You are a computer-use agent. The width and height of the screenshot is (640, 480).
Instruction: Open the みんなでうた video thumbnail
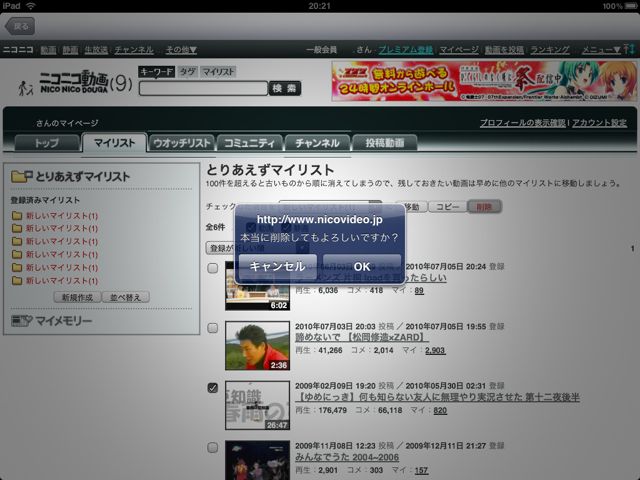[258, 460]
